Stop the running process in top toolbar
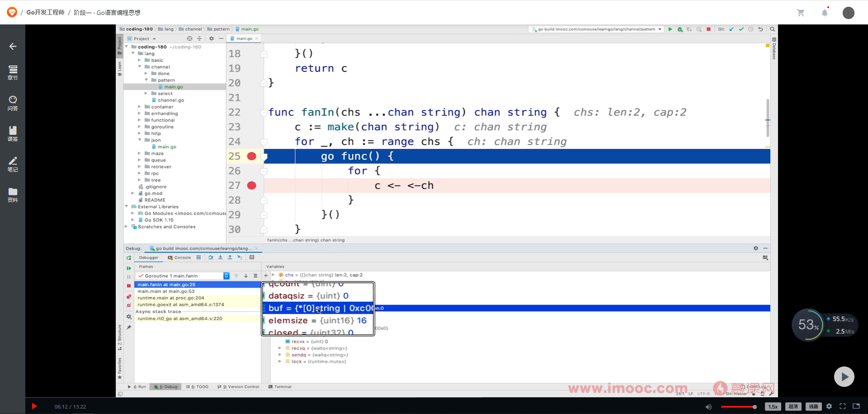This screenshot has height=414, width=868. coord(708,29)
